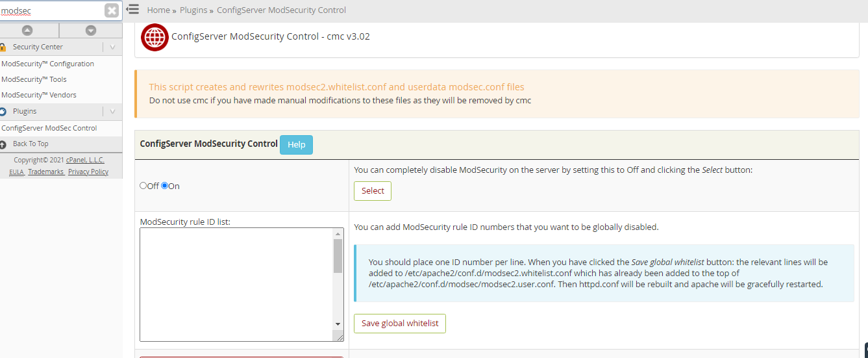
Task: Open ModSecurity Tools
Action: (x=34, y=79)
